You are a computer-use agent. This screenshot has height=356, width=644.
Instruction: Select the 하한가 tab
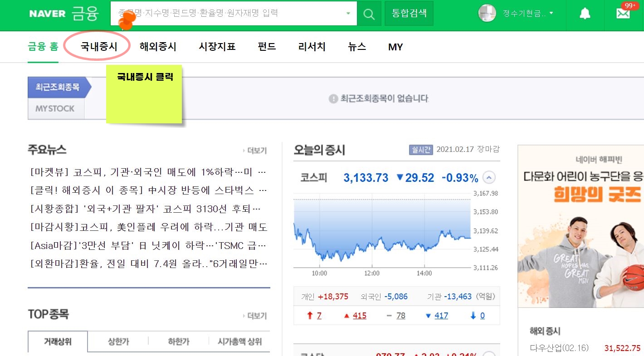[x=179, y=341]
